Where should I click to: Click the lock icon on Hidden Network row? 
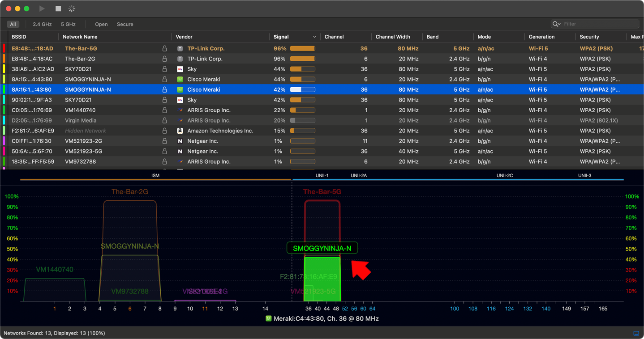click(x=164, y=131)
